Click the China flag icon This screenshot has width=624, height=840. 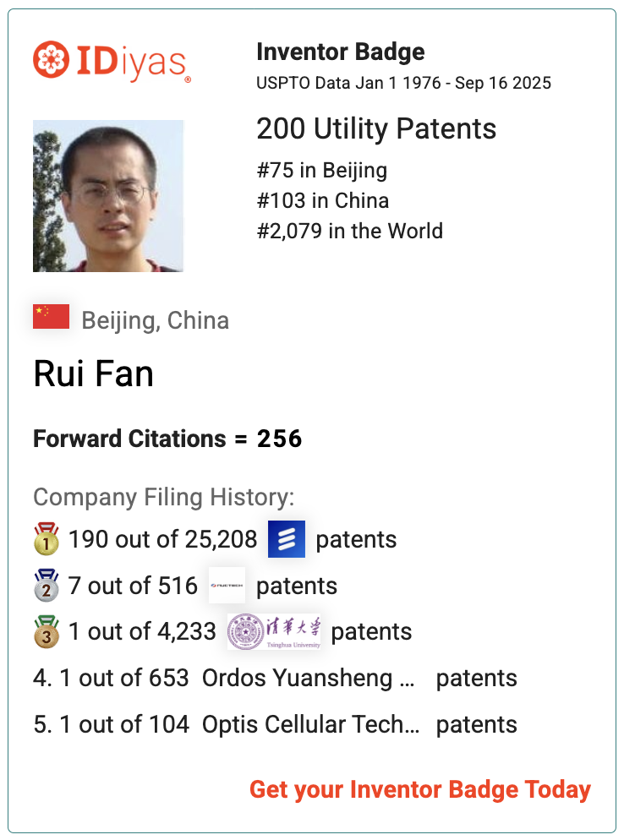(51, 317)
